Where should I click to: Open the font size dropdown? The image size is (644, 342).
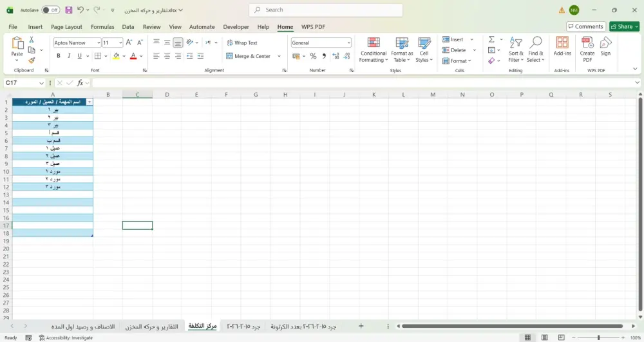pos(120,43)
